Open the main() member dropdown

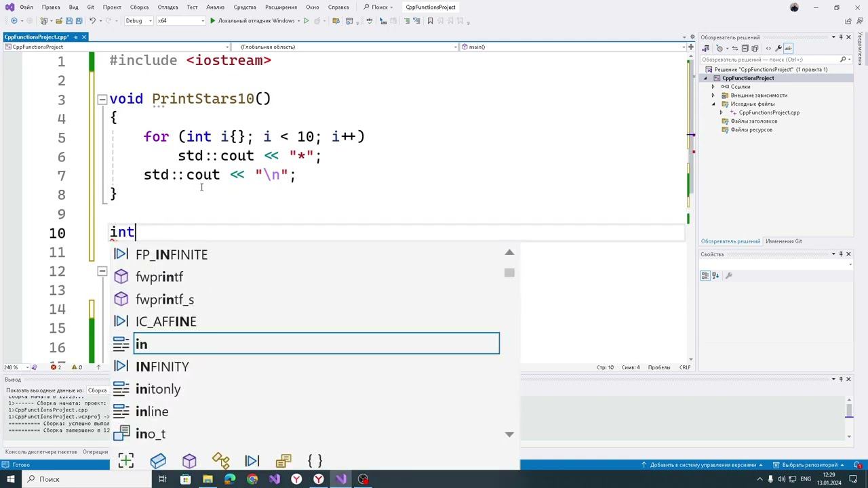tap(573, 47)
